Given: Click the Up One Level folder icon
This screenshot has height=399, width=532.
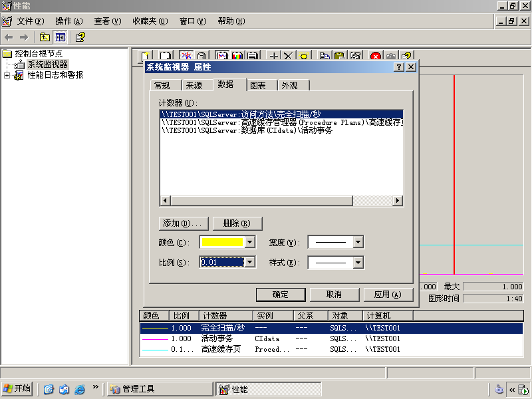Looking at the screenshot, I should click(x=45, y=37).
